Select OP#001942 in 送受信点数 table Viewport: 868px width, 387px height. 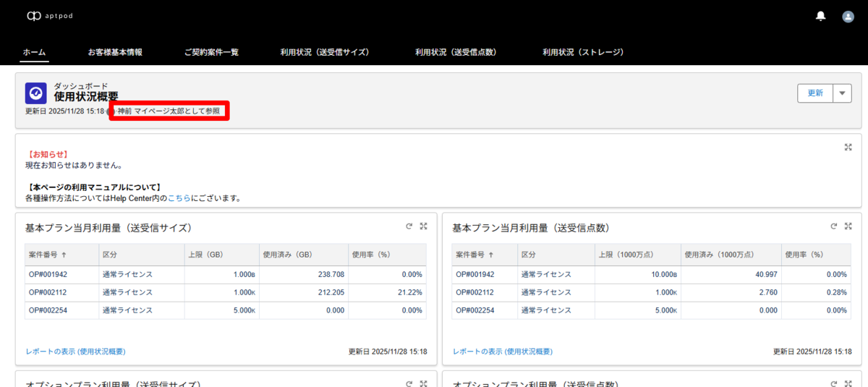coord(475,274)
